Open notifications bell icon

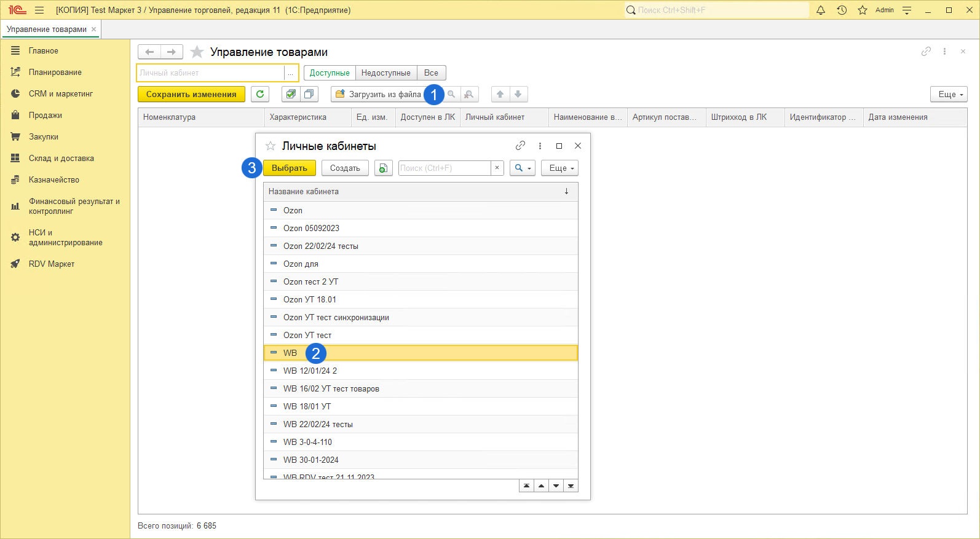point(821,10)
